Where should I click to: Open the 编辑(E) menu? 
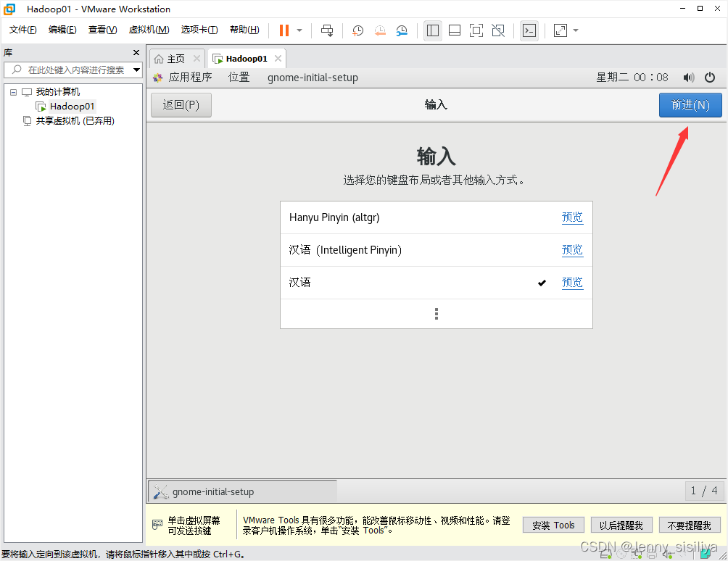(x=62, y=30)
